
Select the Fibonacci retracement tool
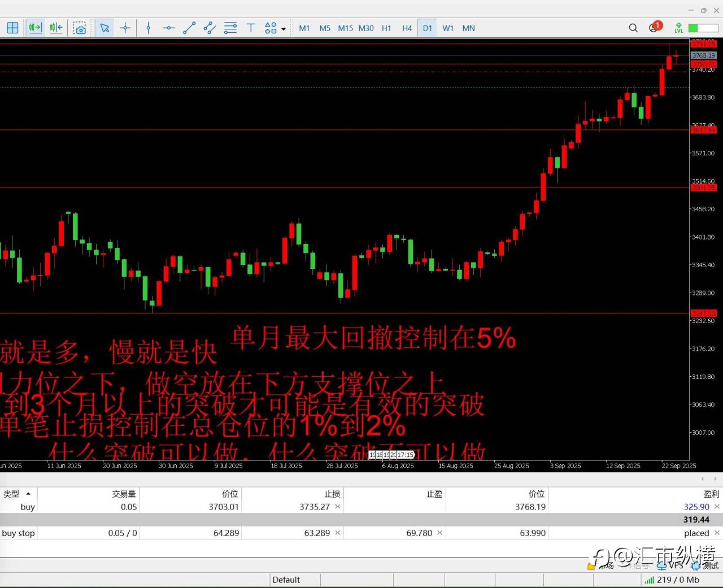pyautogui.click(x=230, y=28)
